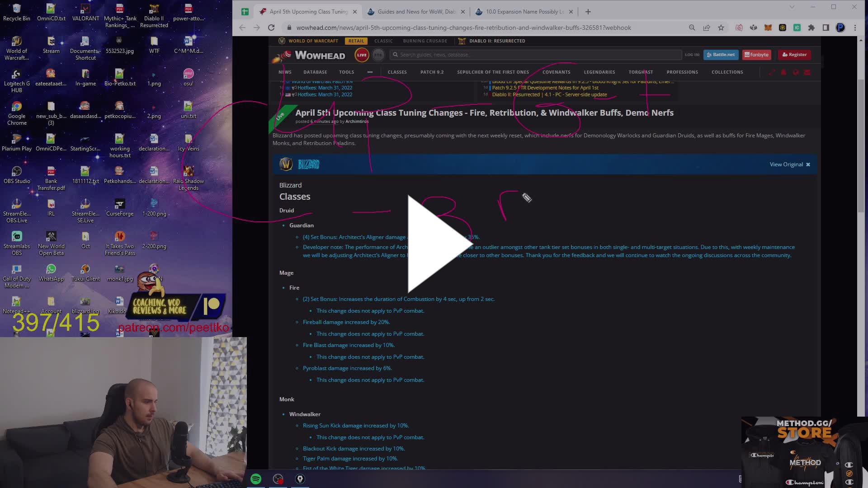Open the Tukui Client desktop icon
The width and height of the screenshot is (868, 488).
pos(85,272)
